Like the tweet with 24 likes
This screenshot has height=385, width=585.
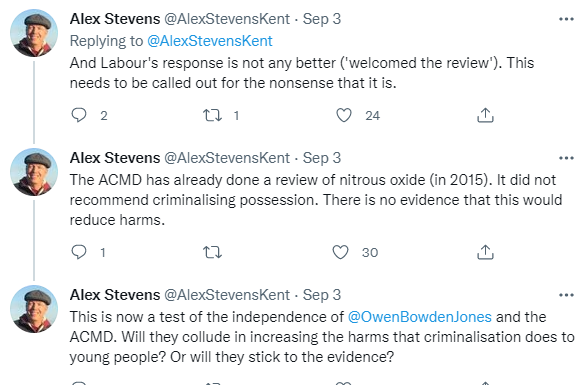coord(344,115)
